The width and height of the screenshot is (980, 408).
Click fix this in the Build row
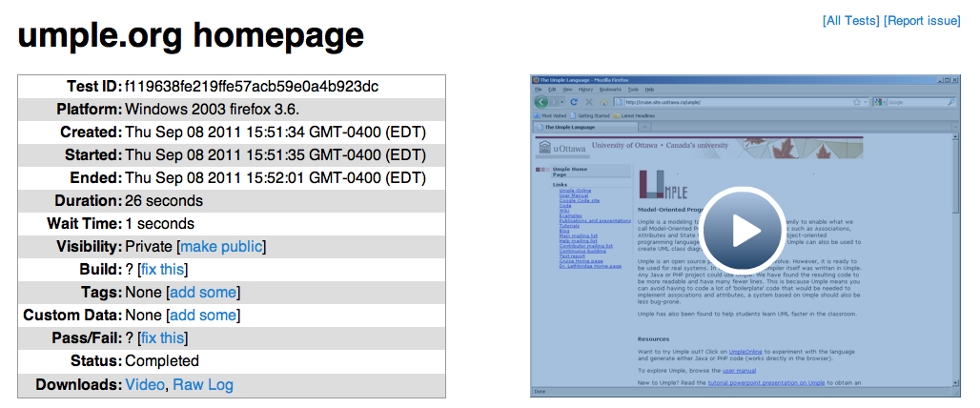pos(163,270)
